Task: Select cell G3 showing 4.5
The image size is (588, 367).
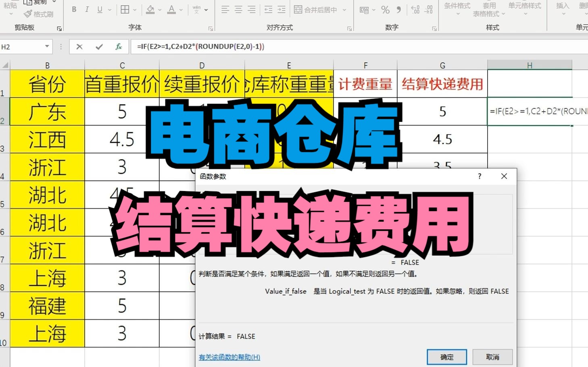Action: click(442, 139)
